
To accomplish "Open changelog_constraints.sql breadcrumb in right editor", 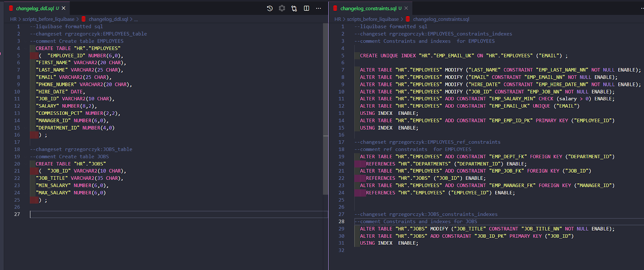I will click(x=441, y=19).
